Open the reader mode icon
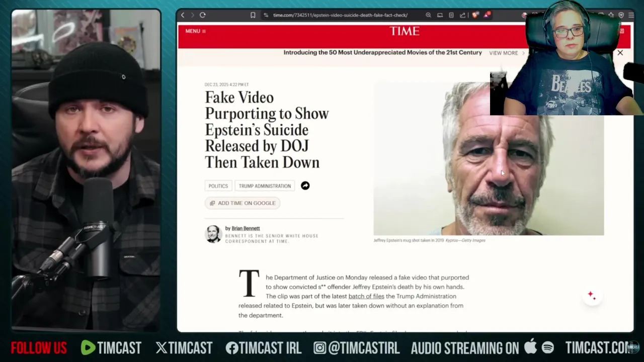This screenshot has height=362, width=644. (x=451, y=15)
